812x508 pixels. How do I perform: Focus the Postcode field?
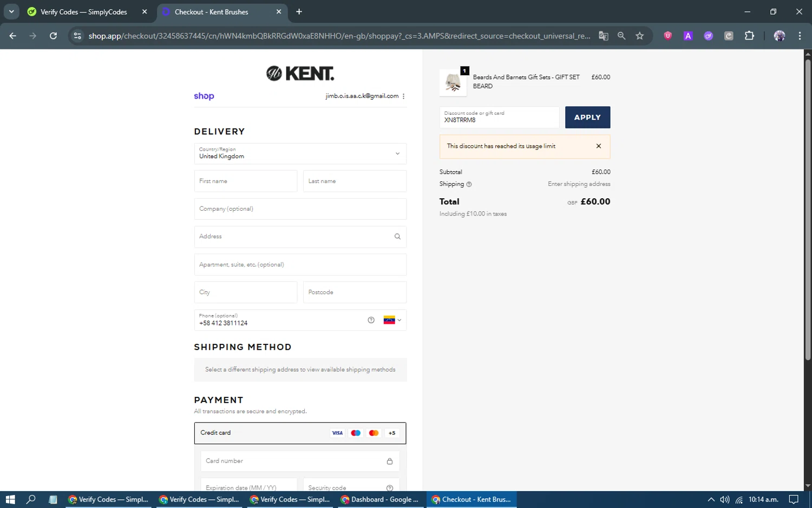click(355, 292)
